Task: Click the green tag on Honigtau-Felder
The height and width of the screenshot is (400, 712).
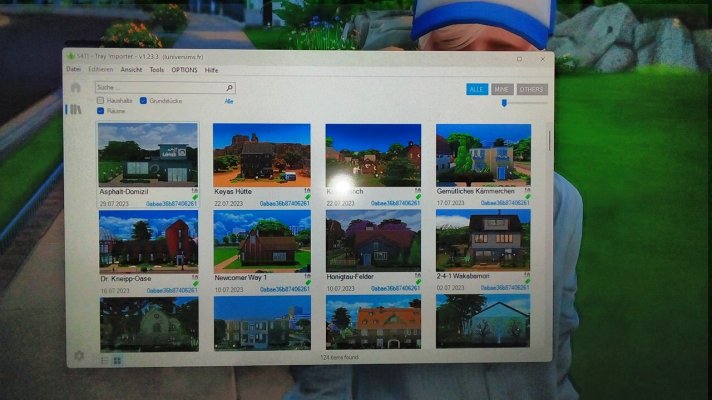Action: point(418,282)
